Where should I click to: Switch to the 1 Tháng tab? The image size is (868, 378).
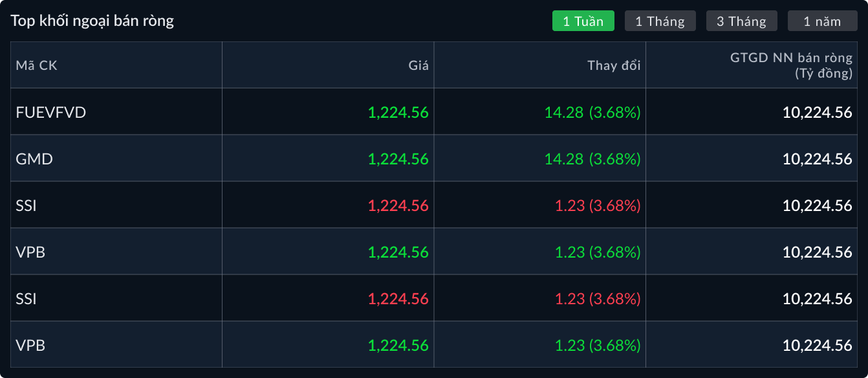coord(660,21)
